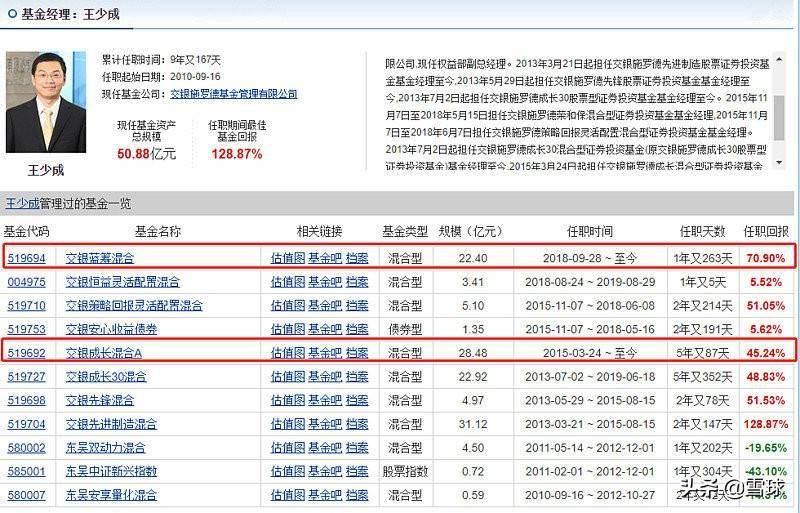Click the 规模（亿元） column header
Image resolution: width=800 pixels, height=513 pixels.
(471, 232)
